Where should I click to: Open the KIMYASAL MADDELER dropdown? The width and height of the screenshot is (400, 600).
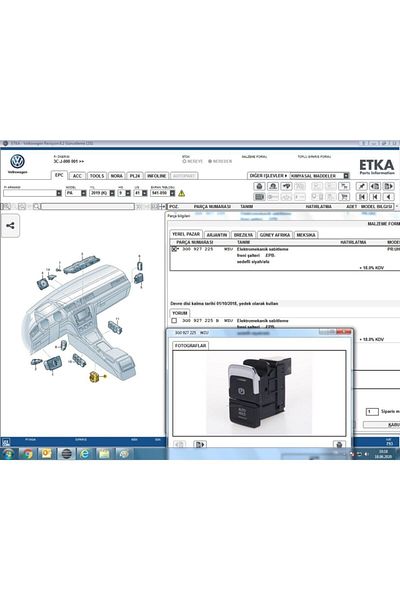tap(346, 176)
